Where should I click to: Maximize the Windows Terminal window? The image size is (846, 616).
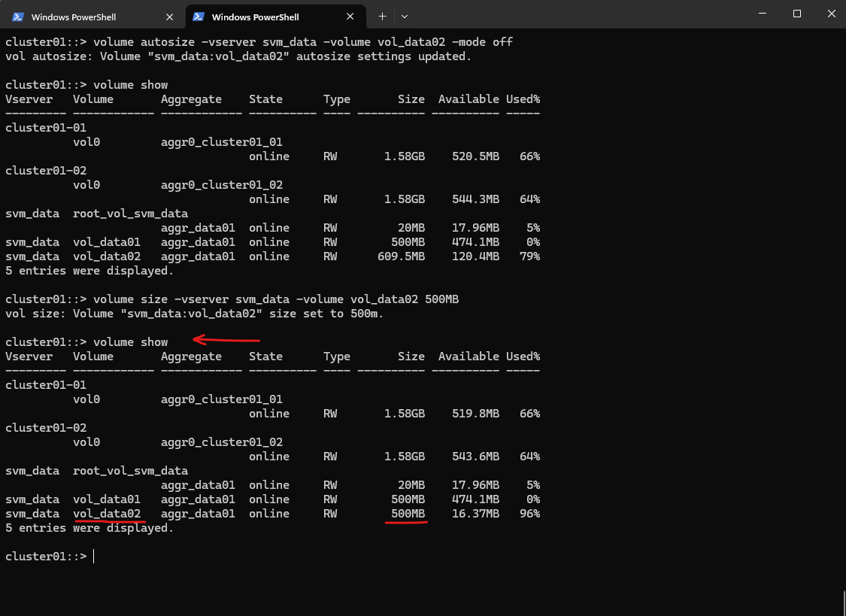tap(797, 14)
